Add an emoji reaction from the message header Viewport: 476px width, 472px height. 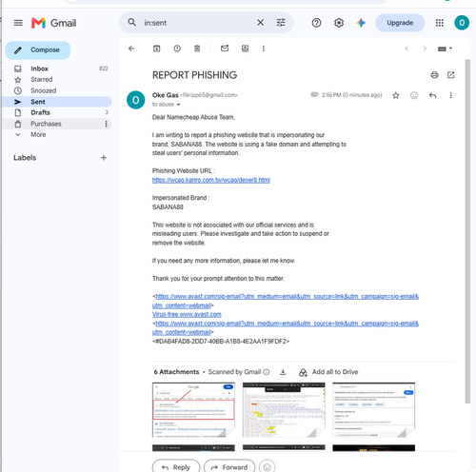414,95
